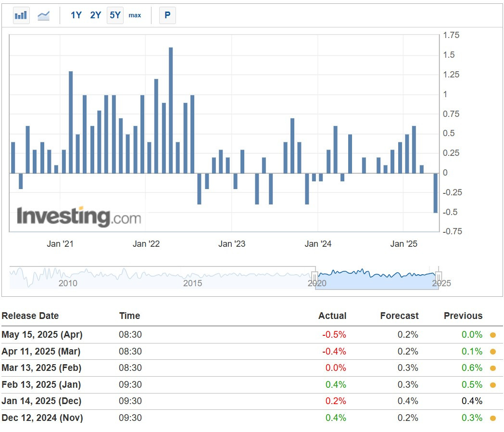Screen dimensions: 504x432
Task: Click the 'Feb 13, 2025 (Jan)' release date
Action: pyautogui.click(x=41, y=384)
